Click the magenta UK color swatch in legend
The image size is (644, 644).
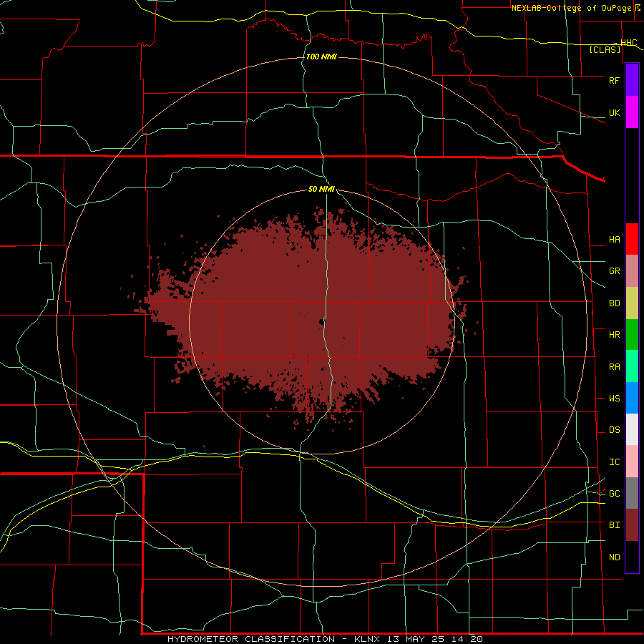tap(632, 112)
